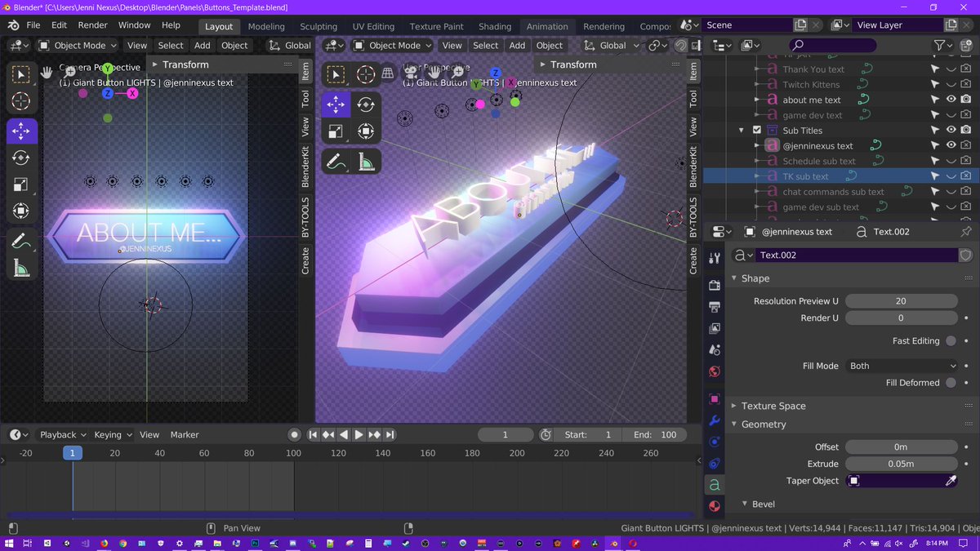The height and width of the screenshot is (551, 980).
Task: Click Add menu in right viewport header
Action: 517,46
